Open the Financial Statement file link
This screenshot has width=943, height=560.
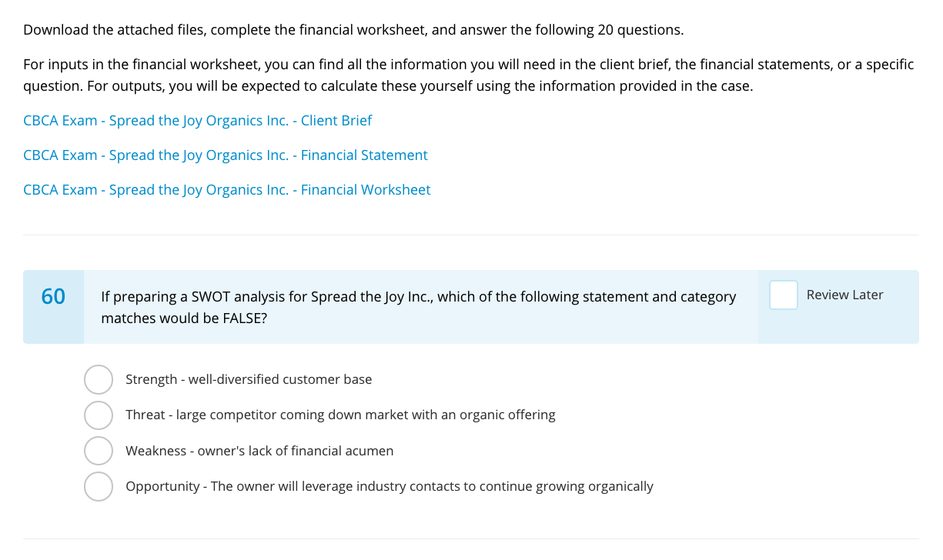225,155
